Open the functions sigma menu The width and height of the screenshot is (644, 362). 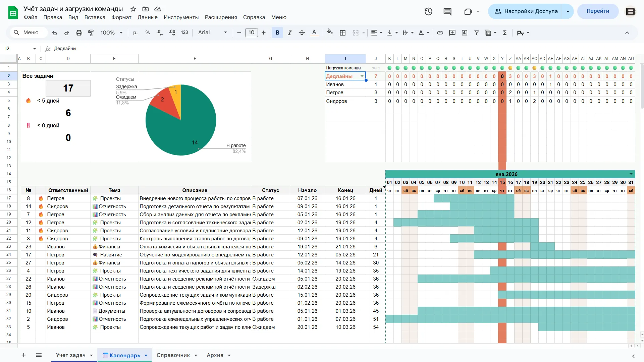pyautogui.click(x=505, y=33)
